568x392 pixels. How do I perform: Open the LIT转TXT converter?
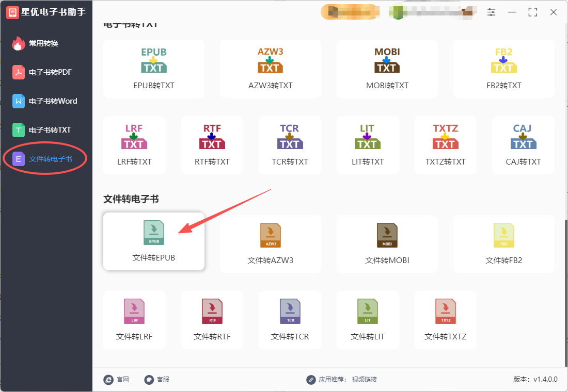point(368,145)
